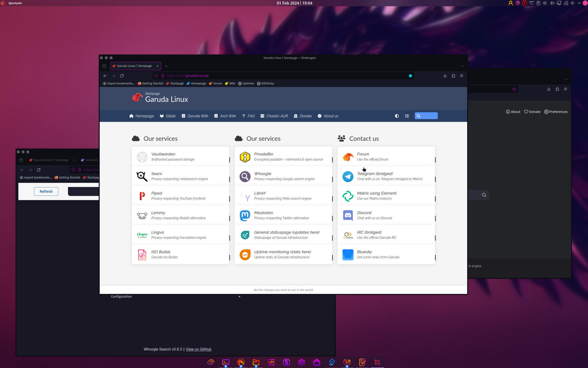Click the startpage search field
The width and height of the screenshot is (588, 368).
pos(426,116)
